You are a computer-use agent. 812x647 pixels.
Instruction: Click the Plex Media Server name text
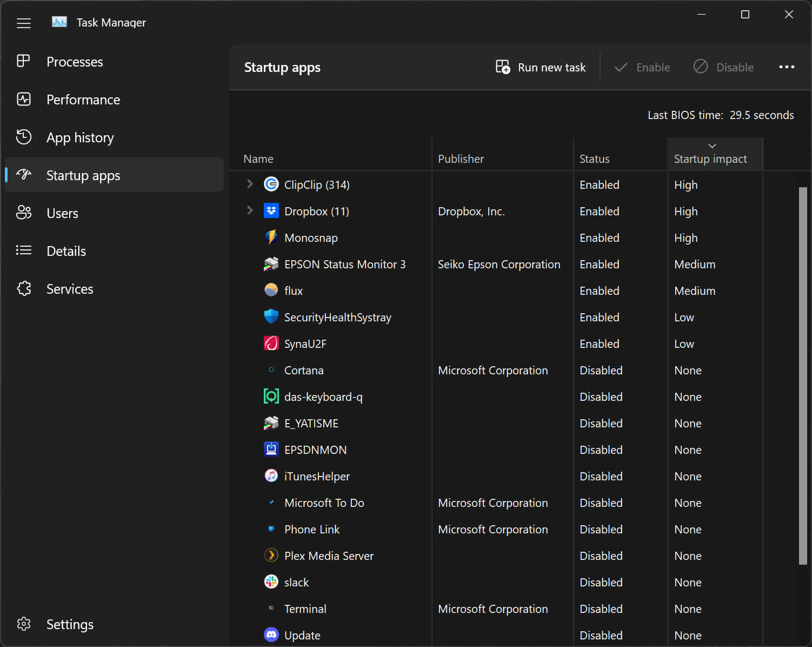click(329, 556)
